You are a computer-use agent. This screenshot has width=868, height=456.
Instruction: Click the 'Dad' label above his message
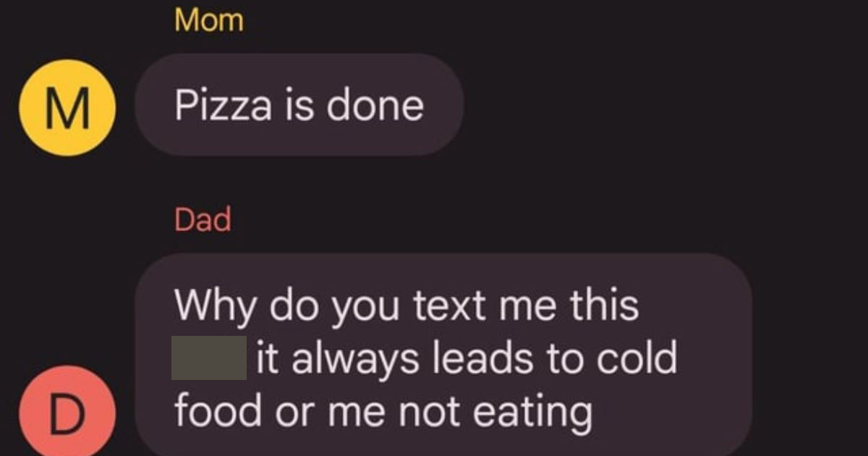pyautogui.click(x=203, y=219)
